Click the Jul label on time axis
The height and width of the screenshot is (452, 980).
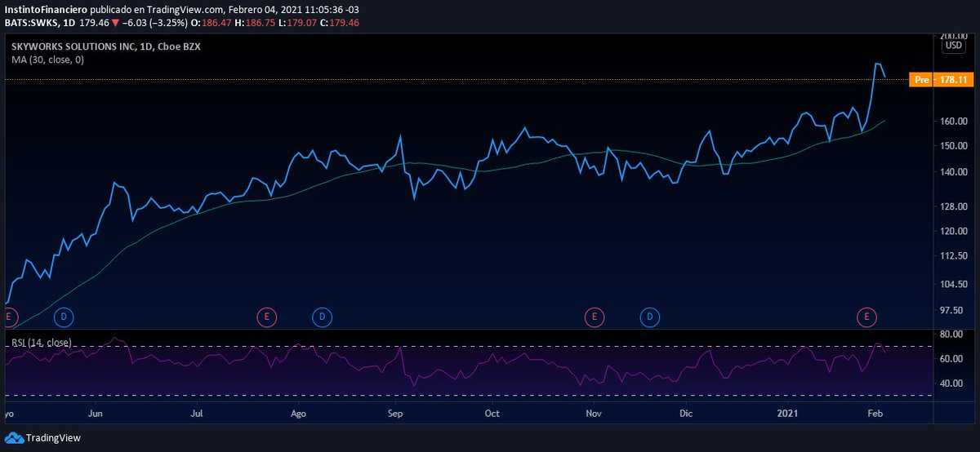tap(196, 414)
